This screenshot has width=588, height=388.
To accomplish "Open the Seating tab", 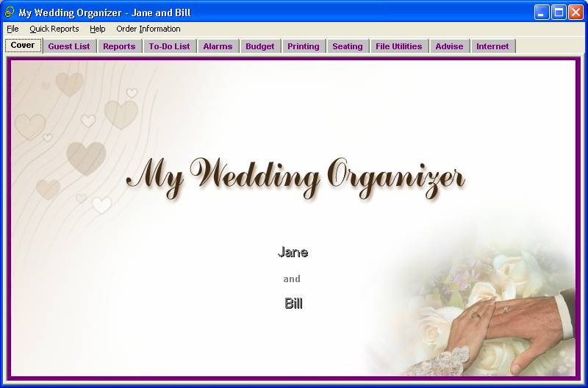I will [348, 46].
